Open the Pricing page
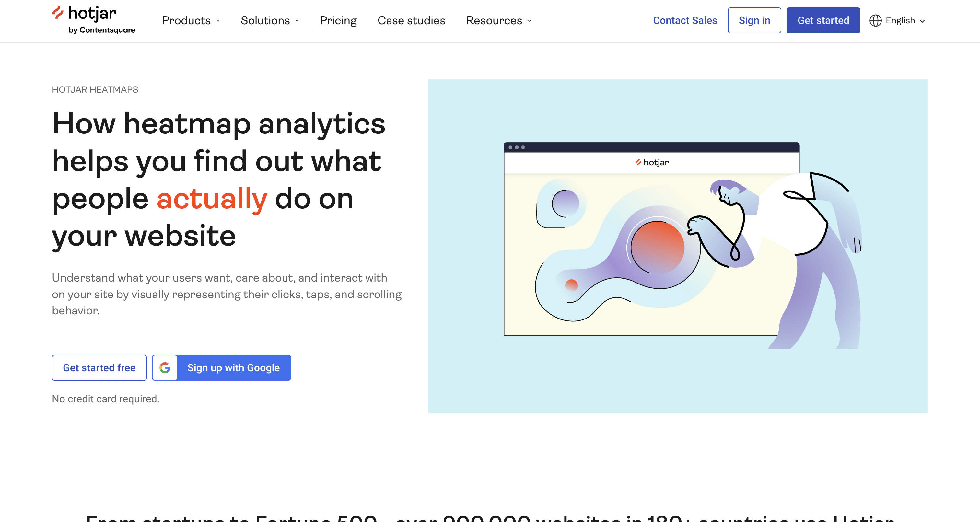The width and height of the screenshot is (980, 522). 338,20
